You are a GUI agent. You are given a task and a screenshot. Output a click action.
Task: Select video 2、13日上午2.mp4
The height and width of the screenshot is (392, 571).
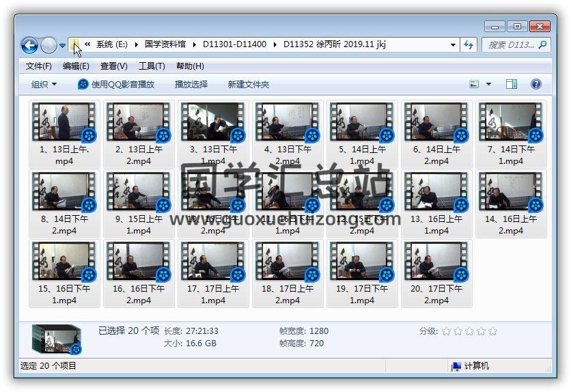139,134
